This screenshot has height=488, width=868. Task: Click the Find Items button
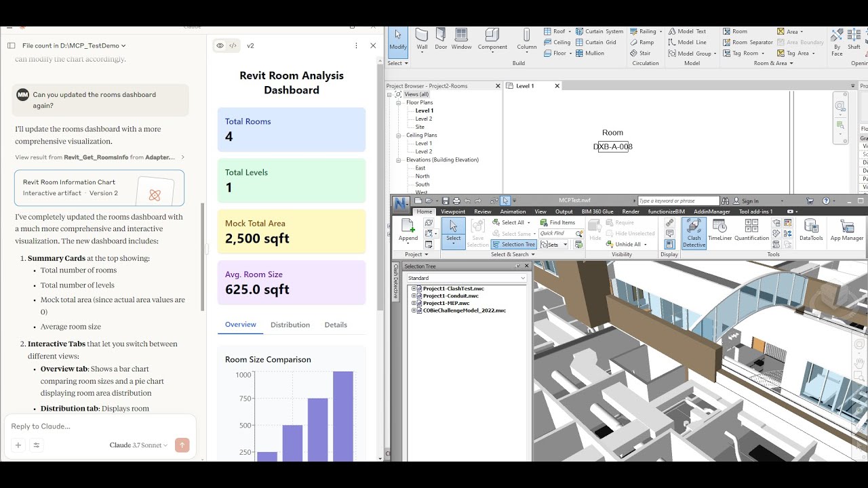[x=557, y=222]
